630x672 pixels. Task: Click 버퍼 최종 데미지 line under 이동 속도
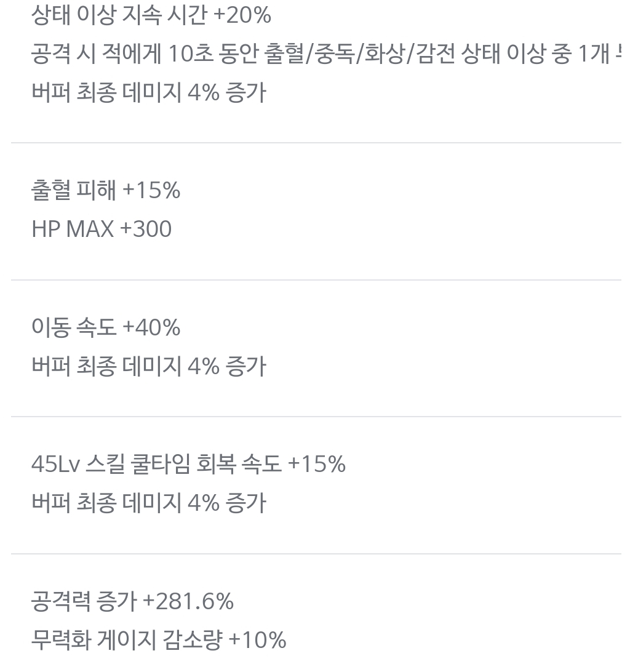[148, 366]
